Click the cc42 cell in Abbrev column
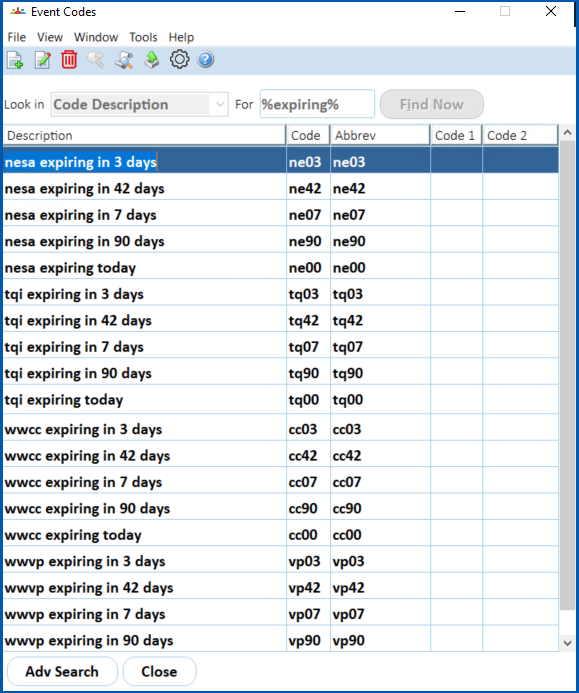 pyautogui.click(x=381, y=454)
